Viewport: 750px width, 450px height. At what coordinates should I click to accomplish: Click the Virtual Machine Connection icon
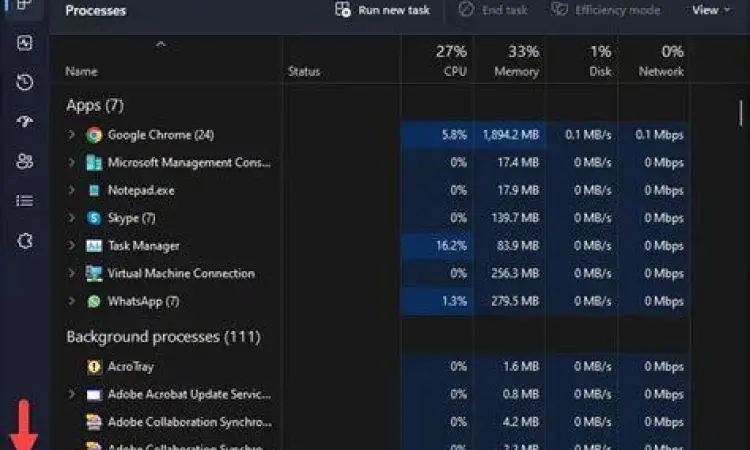94,274
